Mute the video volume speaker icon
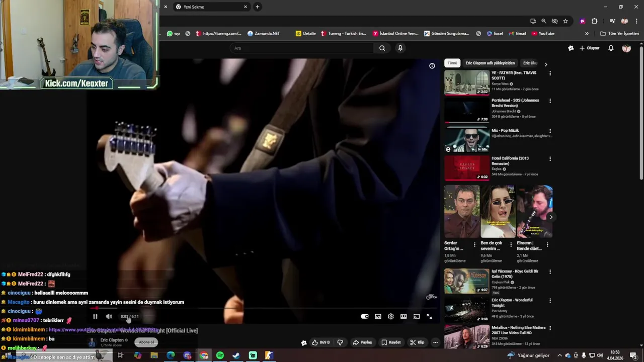Viewport: 644px width, 362px height. 109,316
